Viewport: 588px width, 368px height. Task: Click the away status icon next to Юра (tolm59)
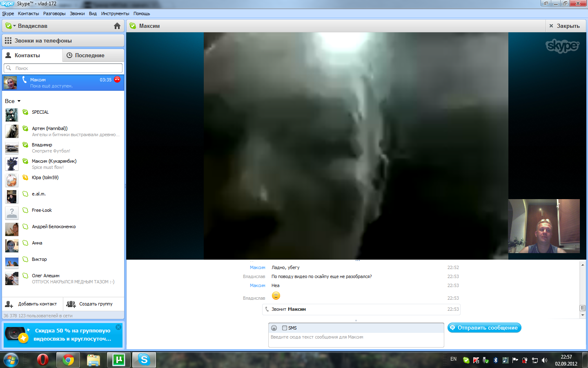pos(25,177)
